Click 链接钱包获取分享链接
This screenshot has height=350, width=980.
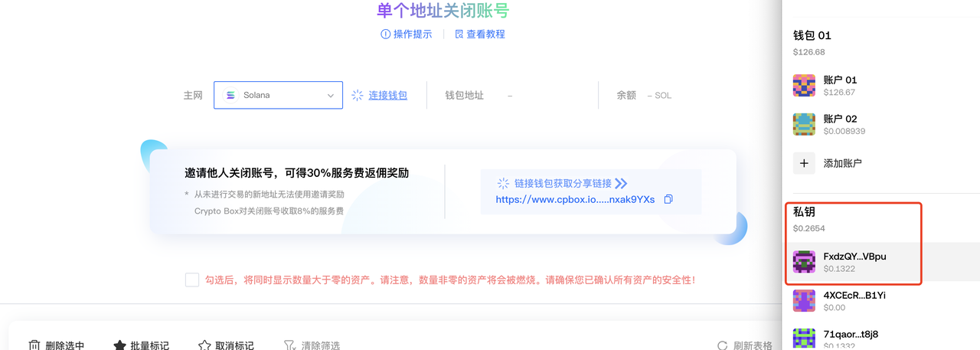[563, 184]
